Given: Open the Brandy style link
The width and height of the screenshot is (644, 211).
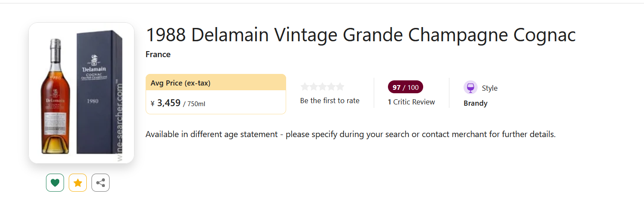Looking at the screenshot, I should click(475, 104).
